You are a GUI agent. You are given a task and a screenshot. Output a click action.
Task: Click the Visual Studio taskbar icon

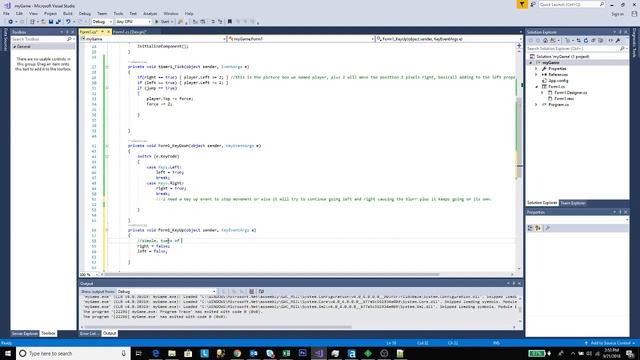319,353
